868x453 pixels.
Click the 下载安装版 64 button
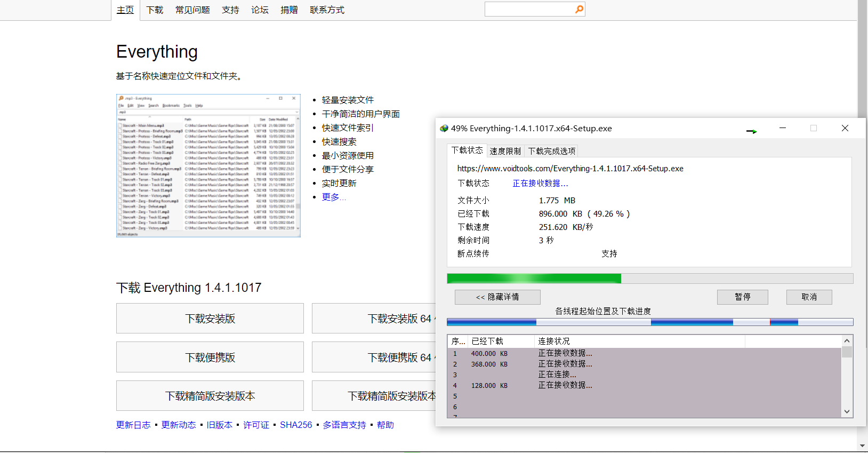(x=374, y=319)
